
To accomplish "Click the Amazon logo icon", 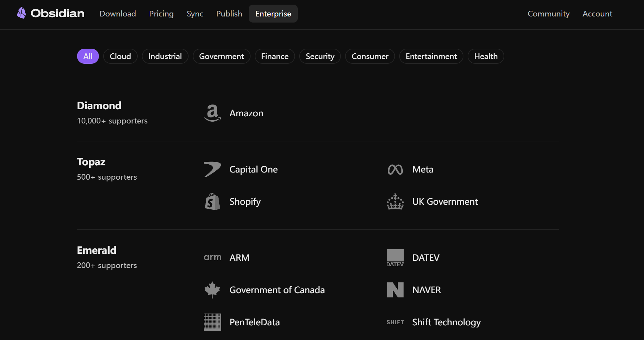I will 212,113.
